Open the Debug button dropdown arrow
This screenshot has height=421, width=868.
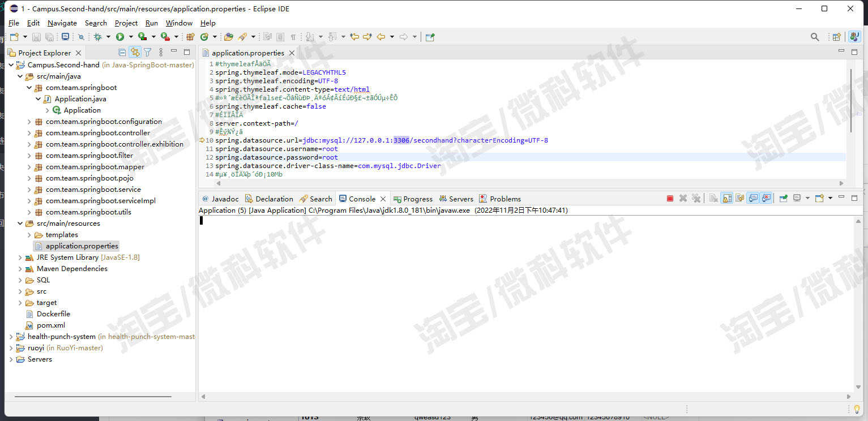[x=108, y=37]
